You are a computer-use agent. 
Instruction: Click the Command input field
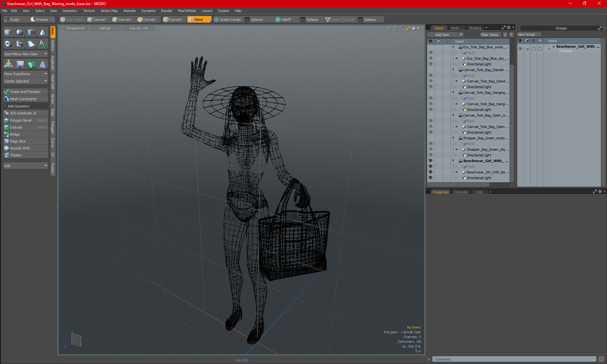coord(514,359)
